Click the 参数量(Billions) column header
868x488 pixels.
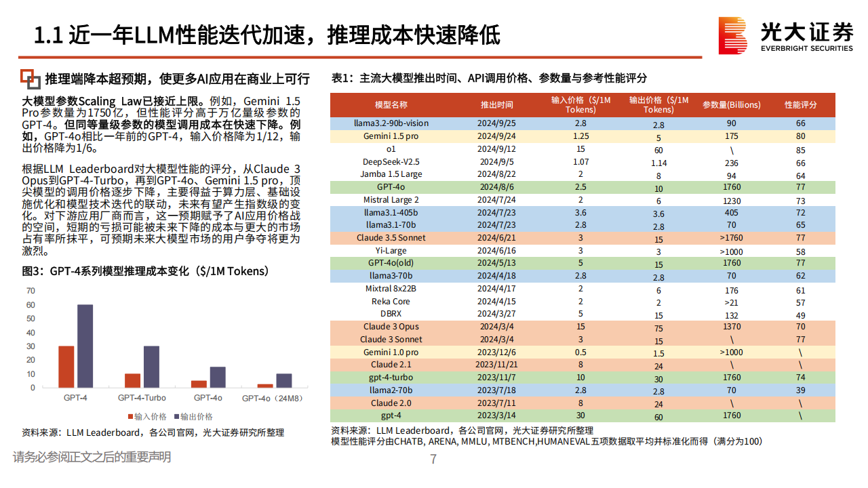click(732, 105)
